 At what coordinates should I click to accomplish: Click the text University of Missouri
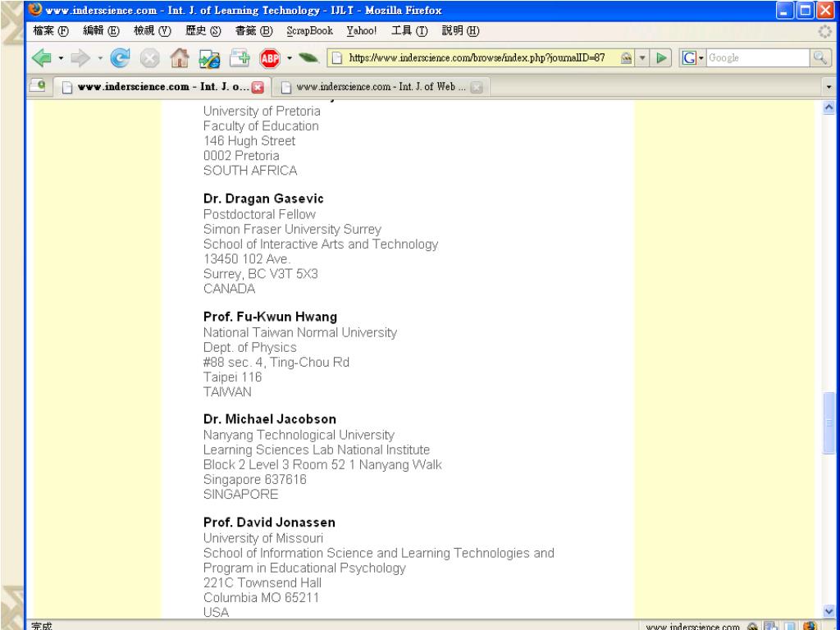point(263,538)
